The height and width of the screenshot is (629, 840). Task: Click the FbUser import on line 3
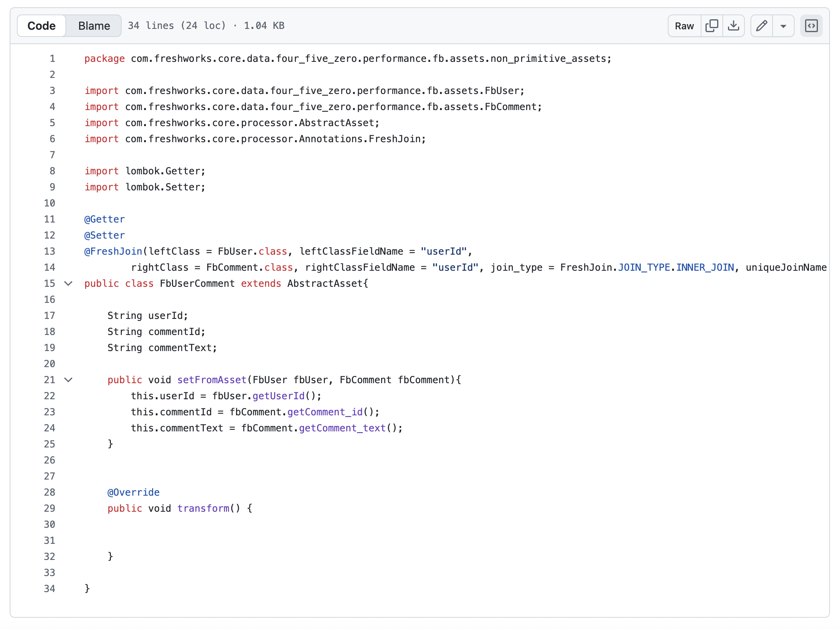pyautogui.click(x=304, y=91)
